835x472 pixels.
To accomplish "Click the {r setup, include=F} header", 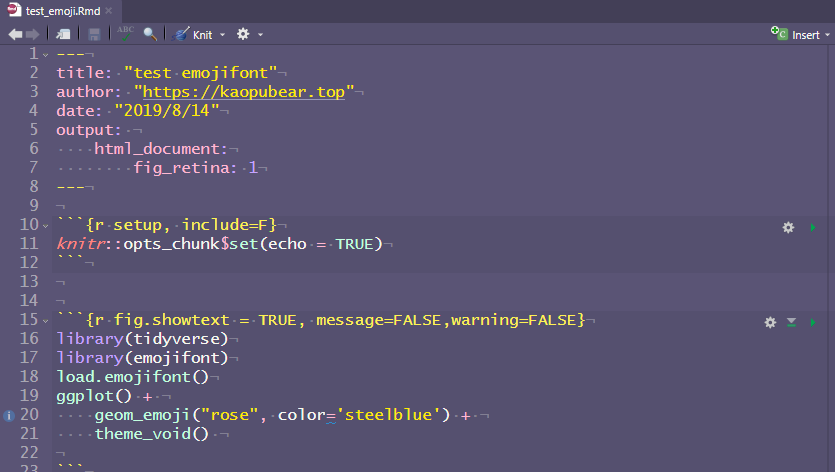I will (x=181, y=225).
